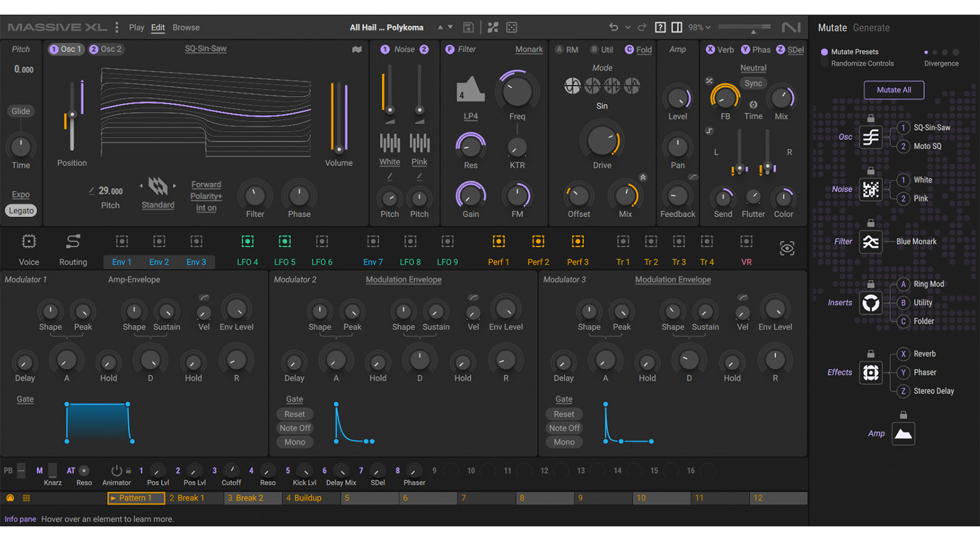This screenshot has height=541, width=980.
Task: Click the redo arrow in header
Action: 642,27
